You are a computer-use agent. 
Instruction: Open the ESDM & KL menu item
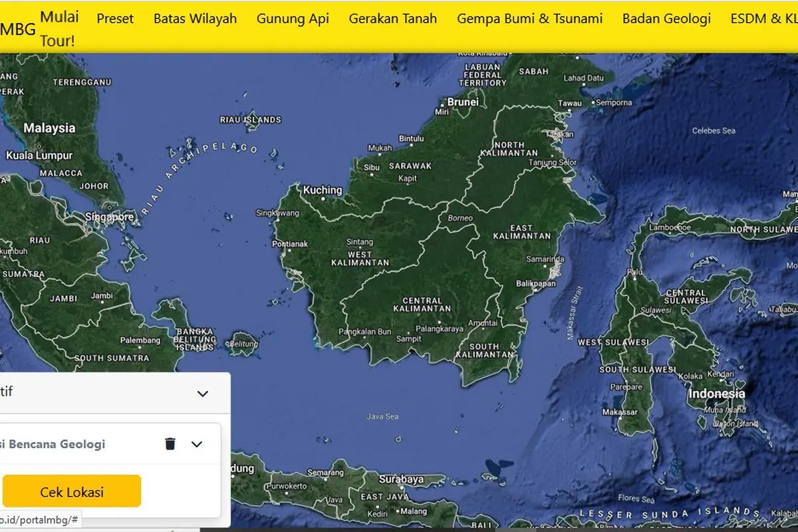[763, 19]
